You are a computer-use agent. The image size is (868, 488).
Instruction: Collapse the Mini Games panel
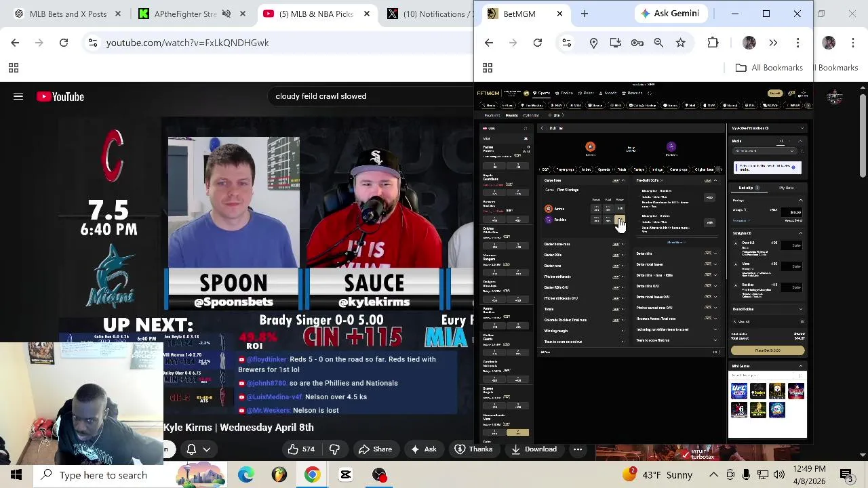(x=800, y=366)
